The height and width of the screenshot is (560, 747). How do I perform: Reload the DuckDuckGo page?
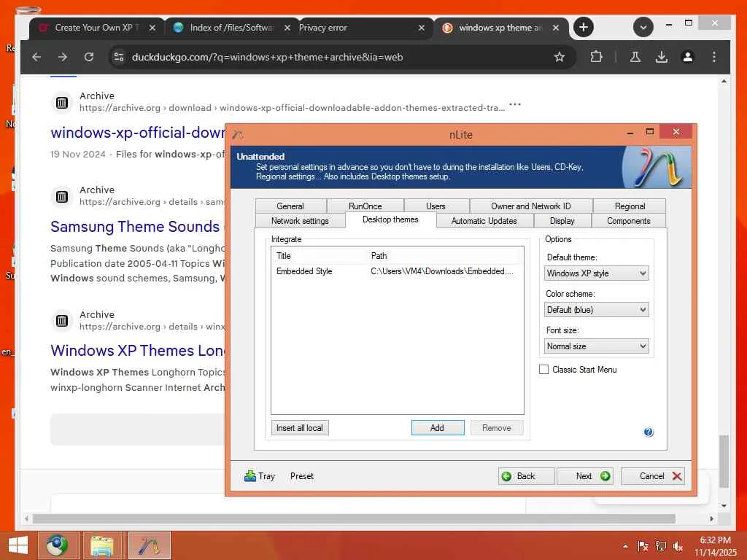click(89, 57)
